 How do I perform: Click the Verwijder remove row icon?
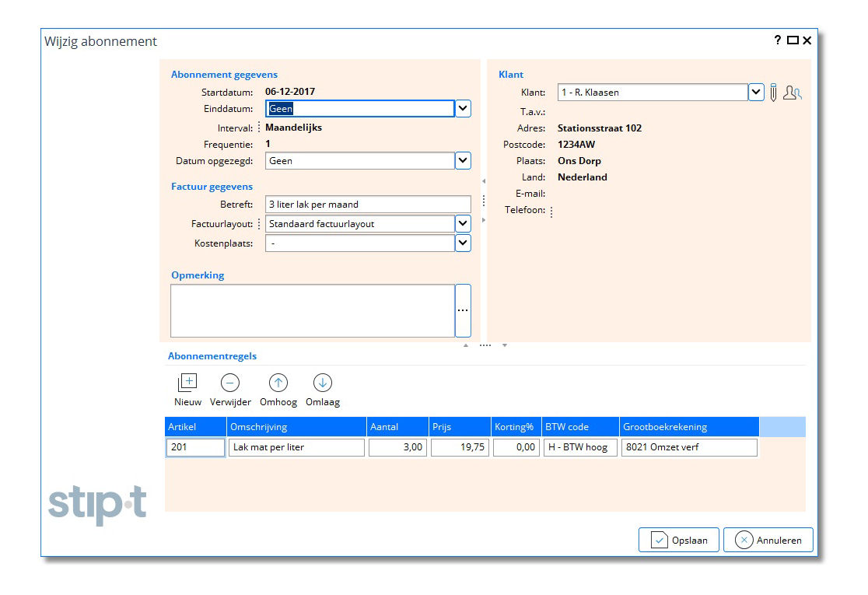tap(230, 383)
